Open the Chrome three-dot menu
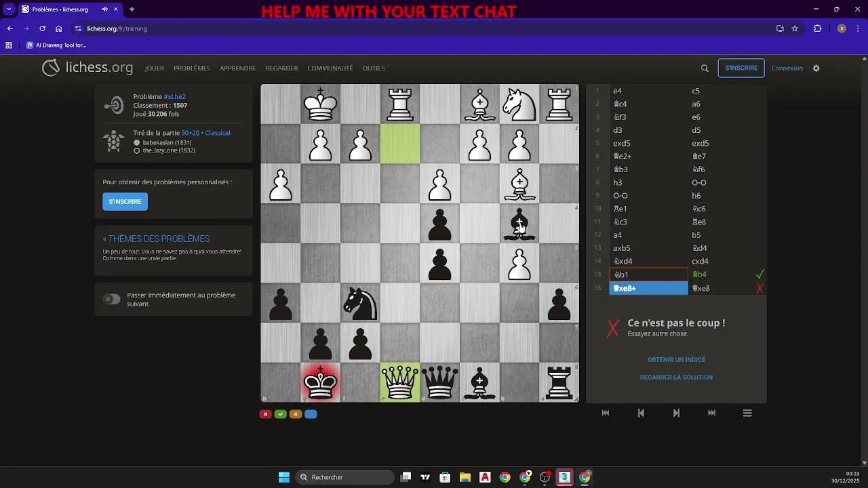This screenshot has height=488, width=868. (x=858, y=28)
